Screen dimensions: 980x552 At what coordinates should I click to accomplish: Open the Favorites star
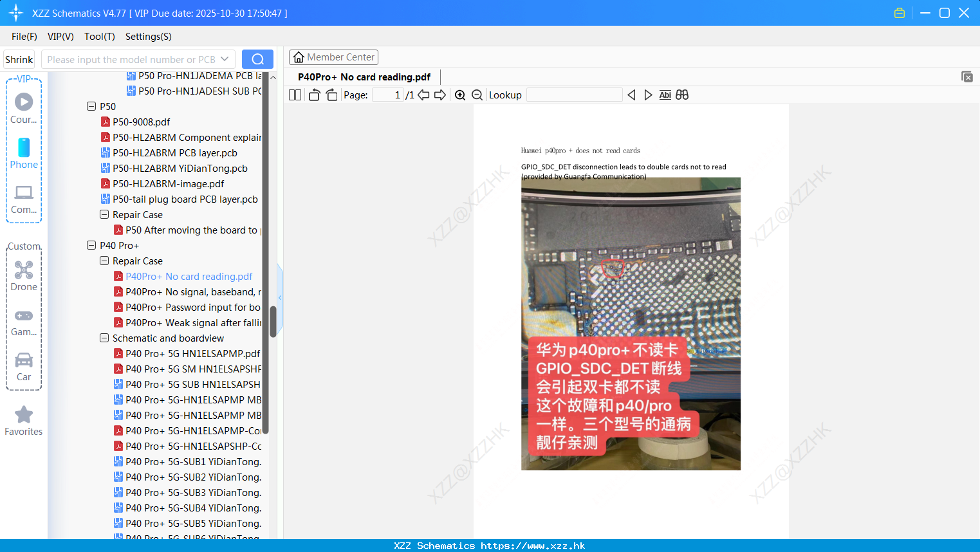pyautogui.click(x=24, y=421)
